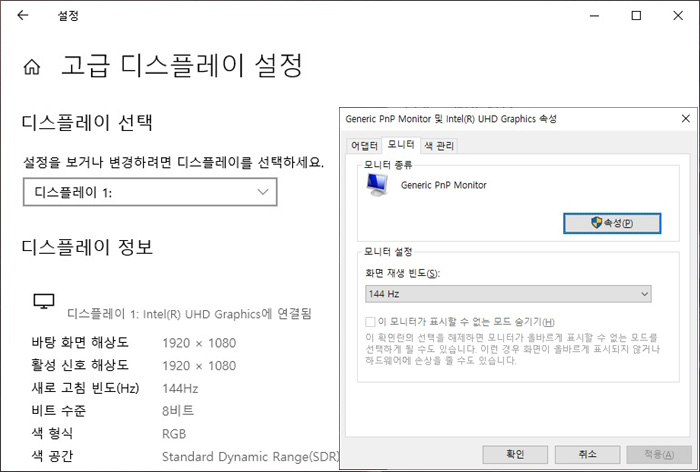
Task: Click the 비트 수준 label
Action: click(58, 411)
